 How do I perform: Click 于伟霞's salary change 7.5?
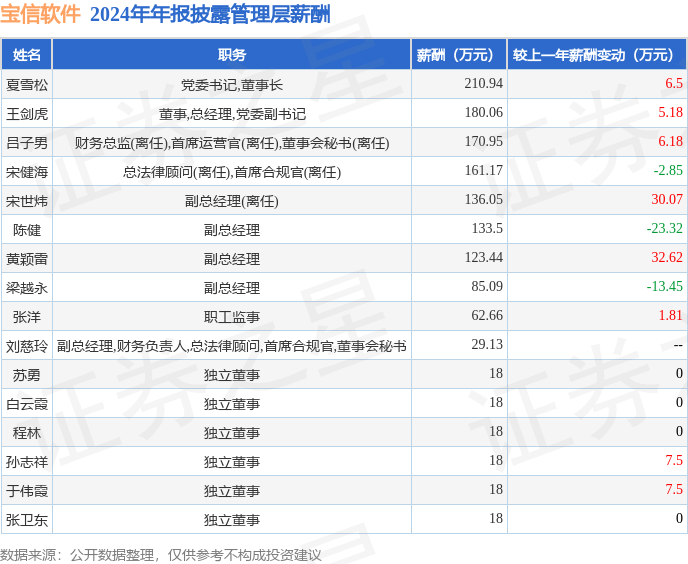tap(674, 489)
